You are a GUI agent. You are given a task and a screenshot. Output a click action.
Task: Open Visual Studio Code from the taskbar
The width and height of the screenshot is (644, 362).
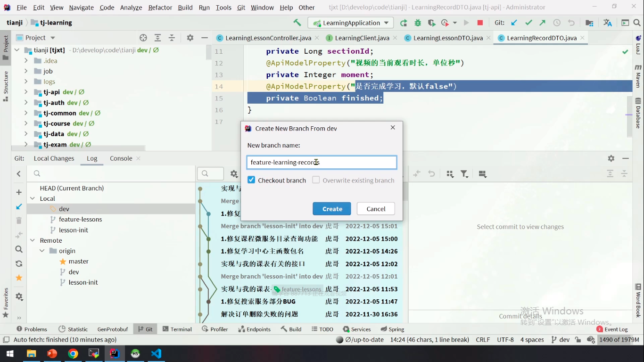156,354
